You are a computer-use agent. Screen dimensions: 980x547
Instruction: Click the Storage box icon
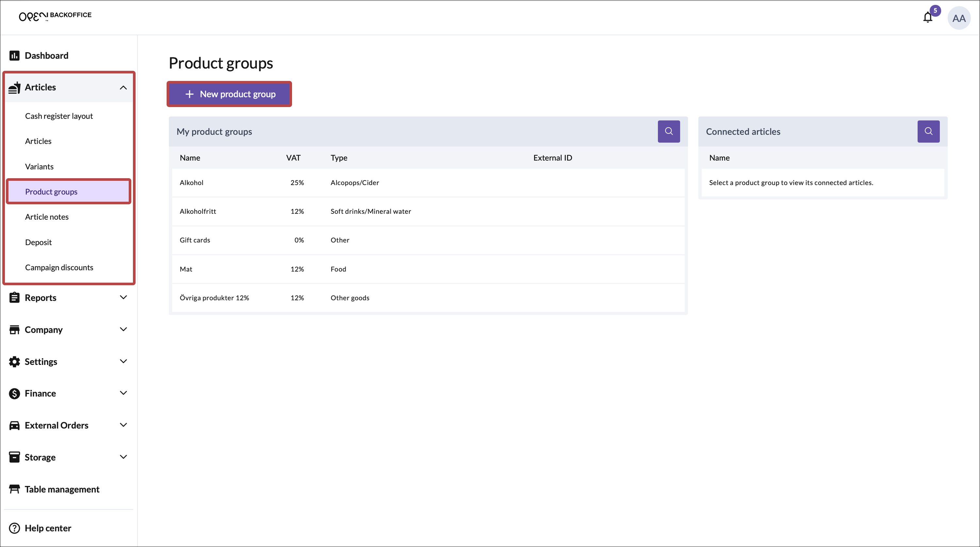(14, 457)
